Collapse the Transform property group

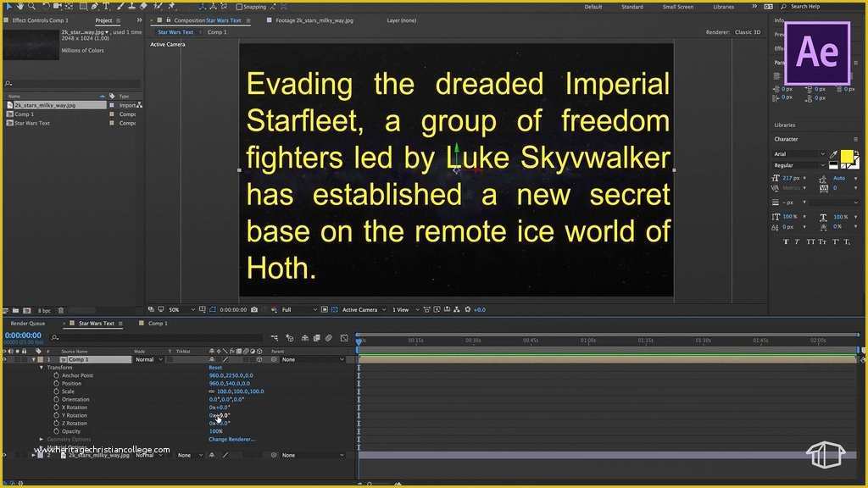[x=41, y=368]
